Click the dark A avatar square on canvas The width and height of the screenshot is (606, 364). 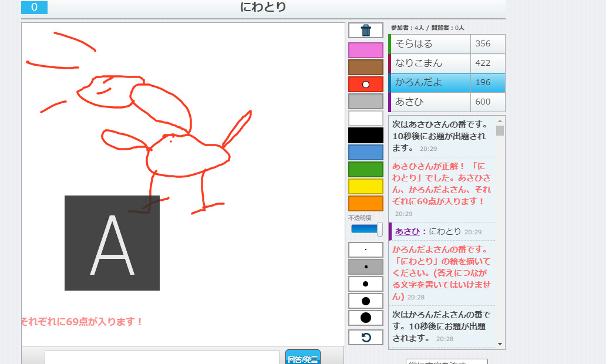pos(112,243)
